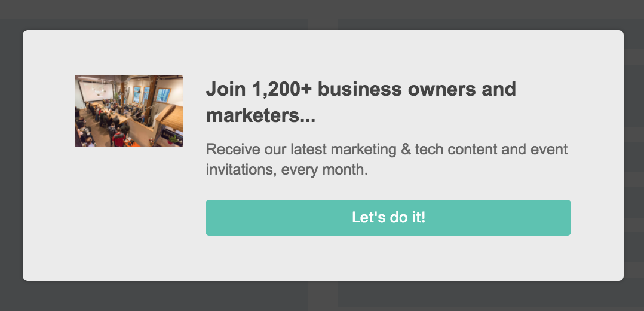
Task: Click the word "Join" in the headline
Action: pyautogui.click(x=226, y=90)
